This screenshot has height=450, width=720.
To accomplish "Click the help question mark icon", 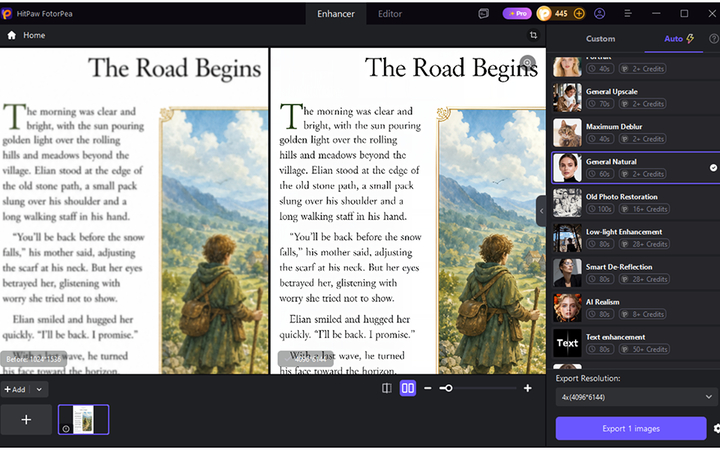I will (x=714, y=39).
